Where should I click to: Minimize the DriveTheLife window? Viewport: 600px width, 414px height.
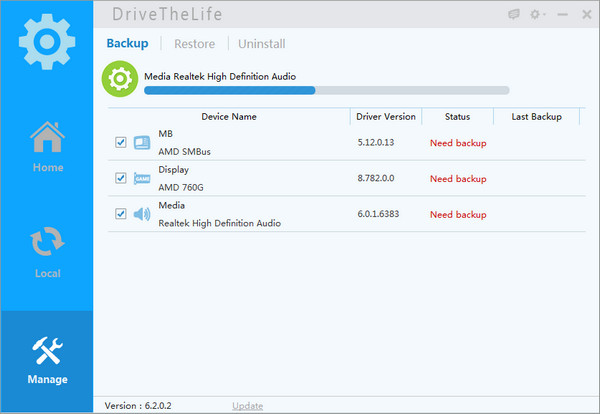[562, 15]
